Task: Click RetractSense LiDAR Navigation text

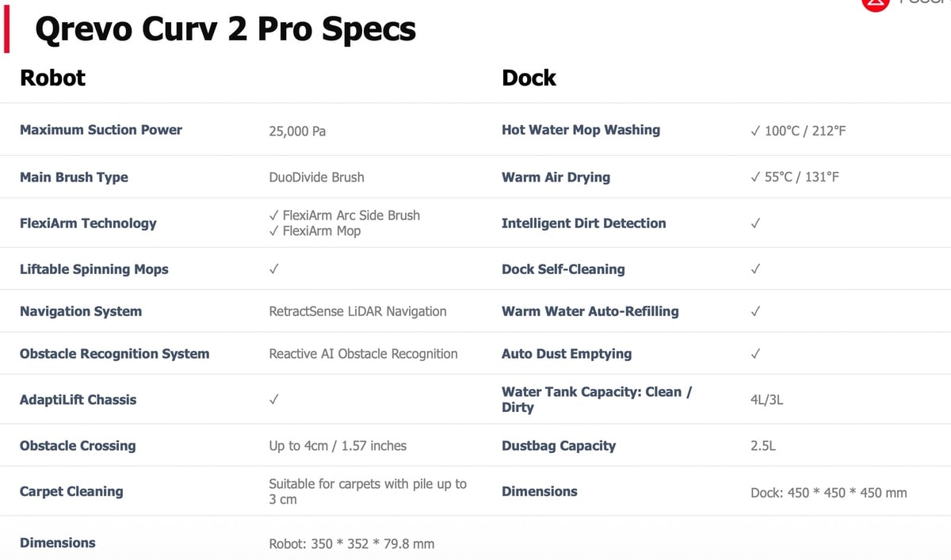Action: [x=357, y=311]
